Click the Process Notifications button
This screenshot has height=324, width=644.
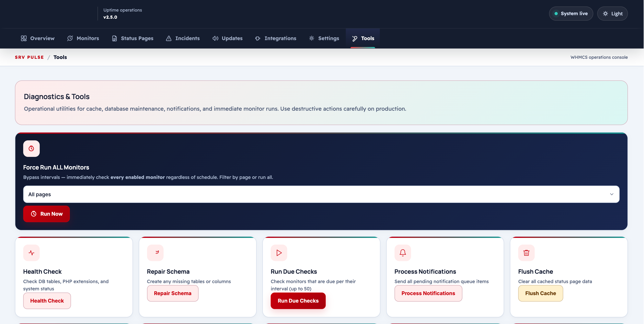(428, 293)
